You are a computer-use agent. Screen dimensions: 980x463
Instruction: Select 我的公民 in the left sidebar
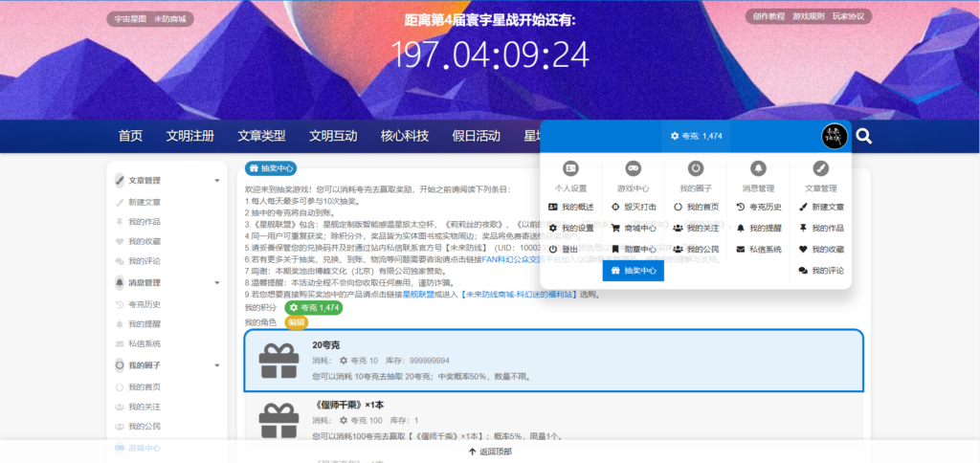[145, 426]
